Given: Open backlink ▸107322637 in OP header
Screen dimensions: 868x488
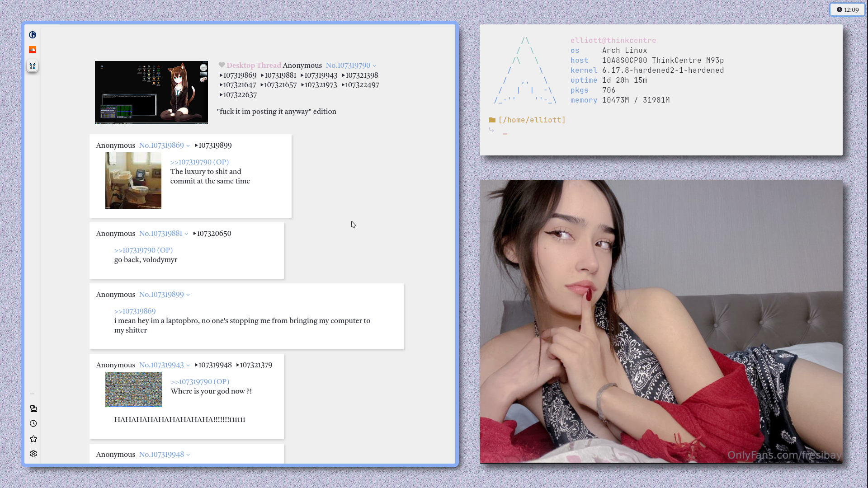Looking at the screenshot, I should 238,95.
